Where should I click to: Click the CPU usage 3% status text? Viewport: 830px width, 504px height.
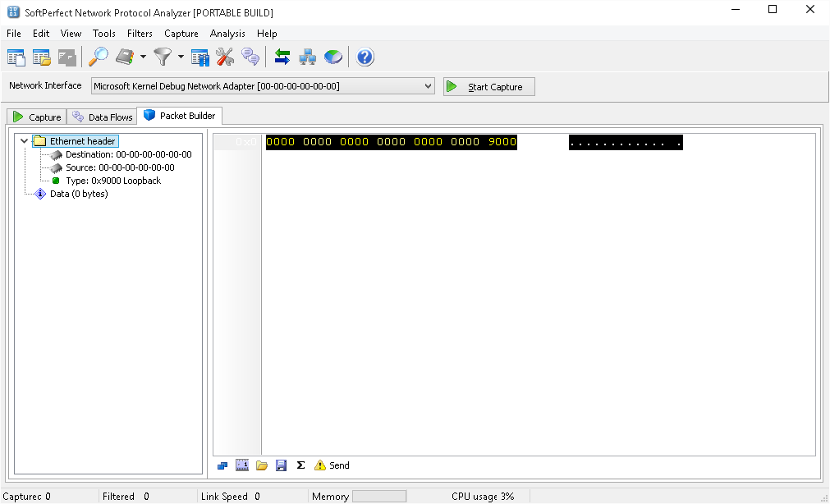[x=483, y=497]
